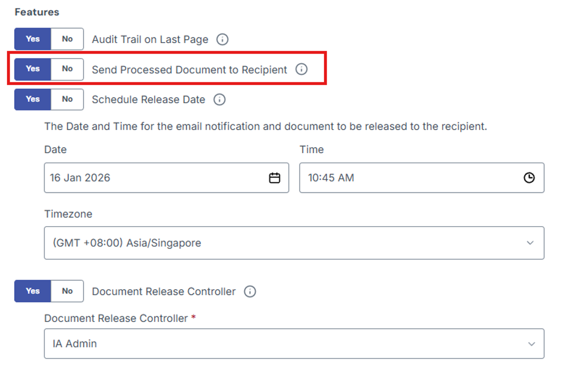588x368 pixels.
Task: Open info tooltip for Audit Trail on Last Page
Action: tap(222, 40)
